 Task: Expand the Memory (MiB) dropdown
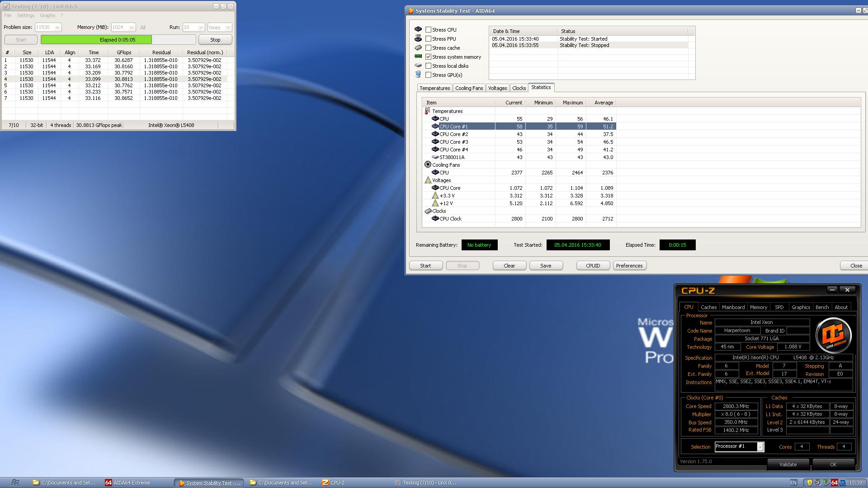[132, 28]
